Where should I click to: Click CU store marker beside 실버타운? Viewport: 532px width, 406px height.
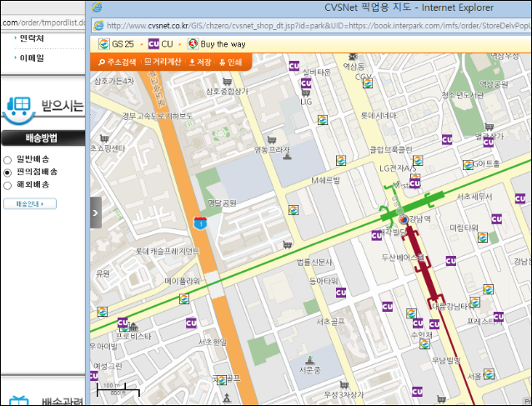pyautogui.click(x=294, y=66)
